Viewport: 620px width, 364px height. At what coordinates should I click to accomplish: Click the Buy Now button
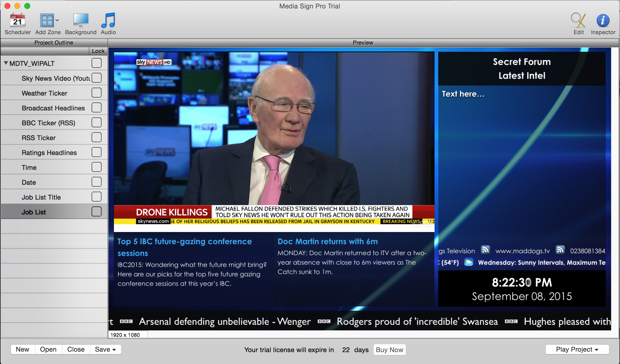(389, 350)
